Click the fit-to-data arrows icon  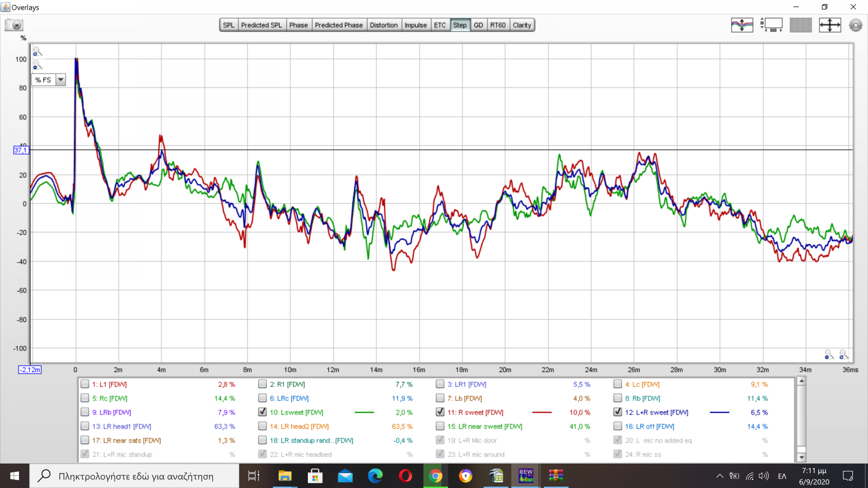tap(830, 25)
